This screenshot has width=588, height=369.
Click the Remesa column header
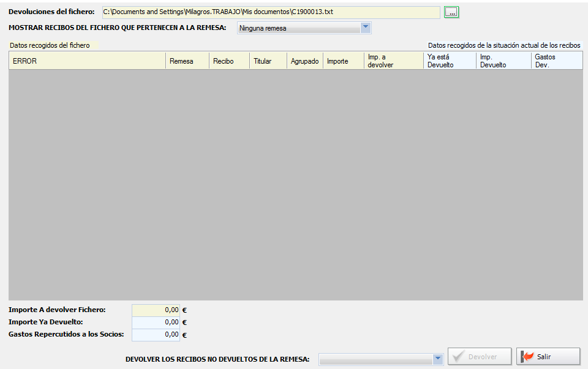[187, 61]
